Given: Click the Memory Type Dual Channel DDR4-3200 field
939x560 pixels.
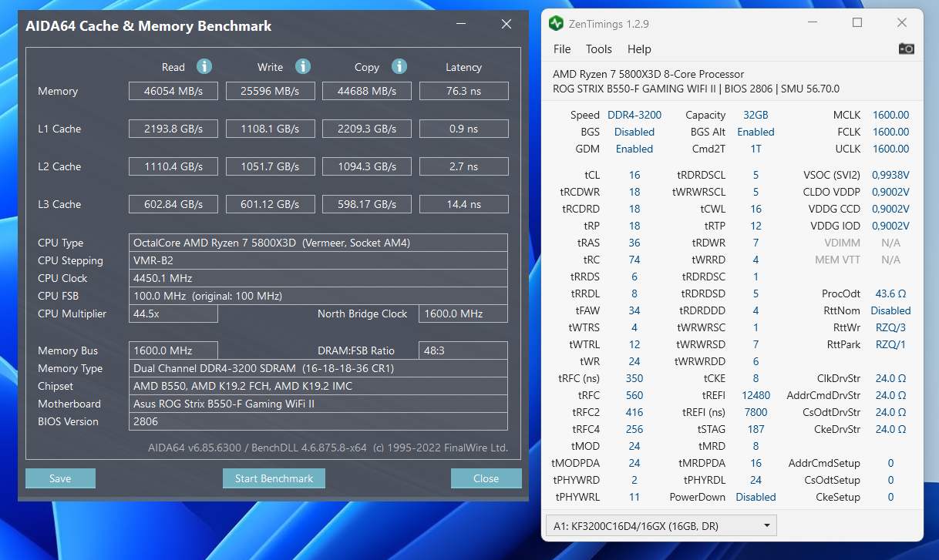Looking at the screenshot, I should point(318,368).
